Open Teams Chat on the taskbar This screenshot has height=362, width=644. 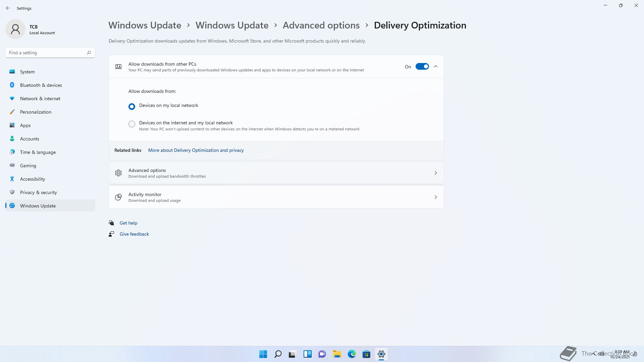(322, 354)
